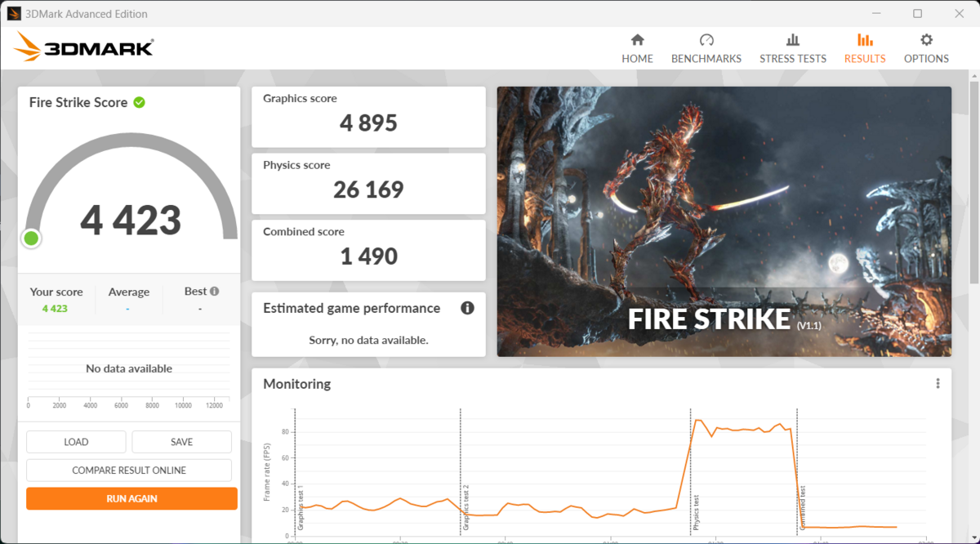The width and height of the screenshot is (980, 544).
Task: Click the Sorry, no data available message
Action: (368, 340)
